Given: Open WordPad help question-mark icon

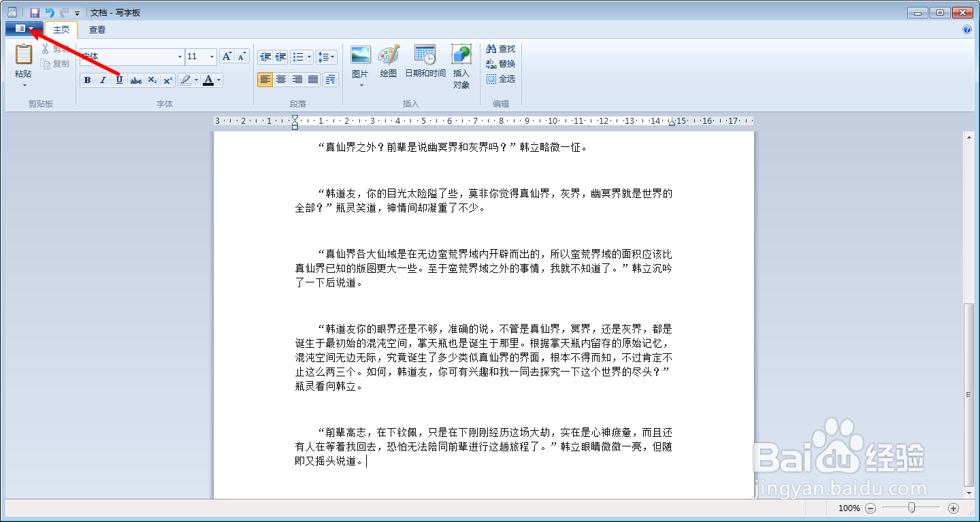Looking at the screenshot, I should (967, 29).
